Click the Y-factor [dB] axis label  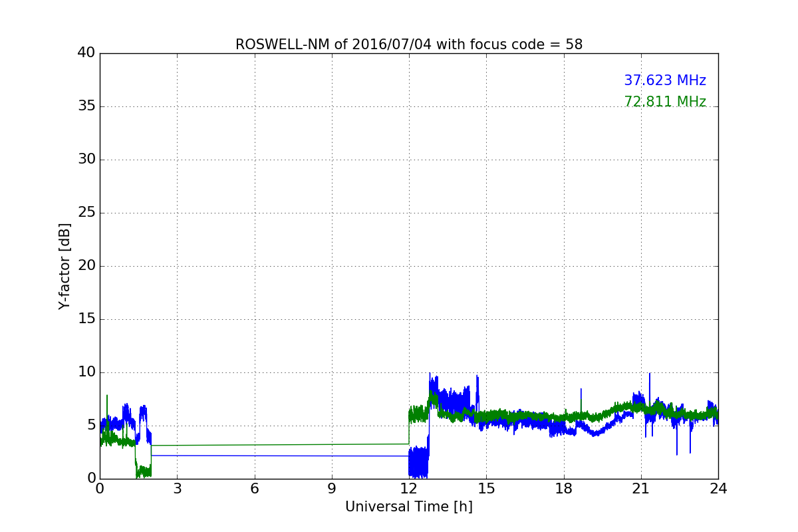65,266
